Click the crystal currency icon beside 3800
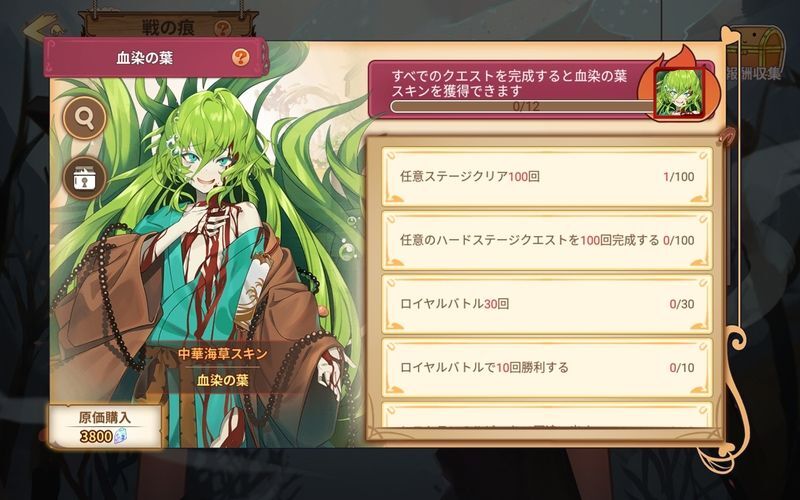The height and width of the screenshot is (500, 800). click(120, 436)
